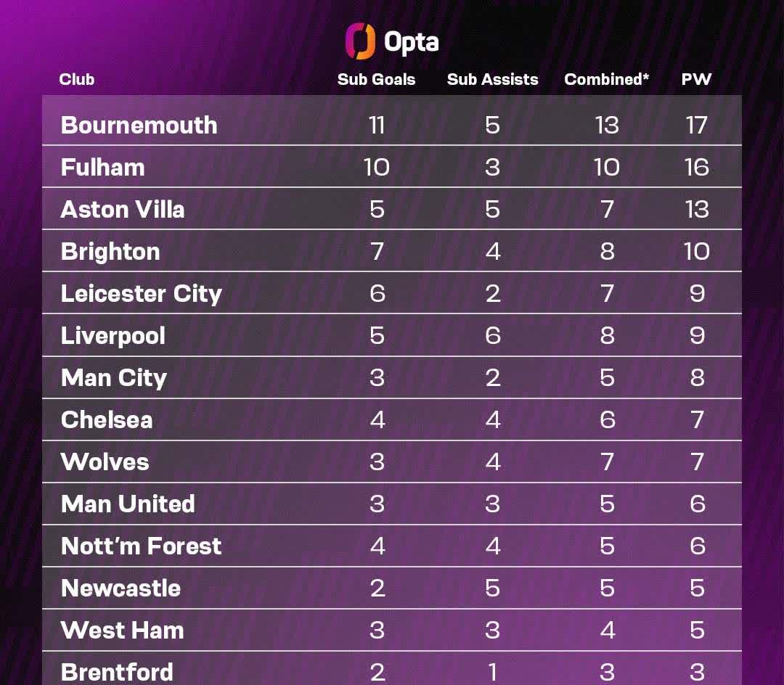Select the Sub Goals column header
This screenshot has width=784, height=685.
coord(376,80)
